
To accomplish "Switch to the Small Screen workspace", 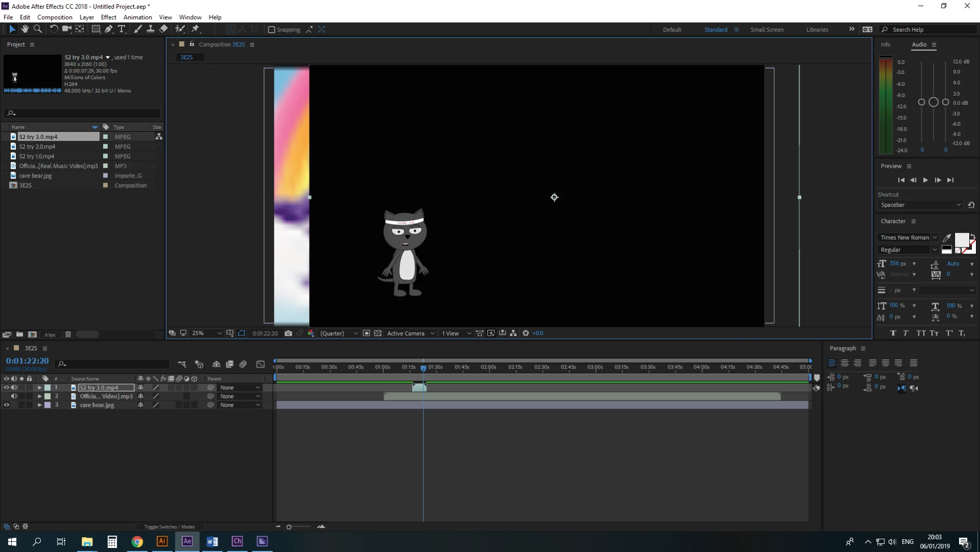I will 766,30.
